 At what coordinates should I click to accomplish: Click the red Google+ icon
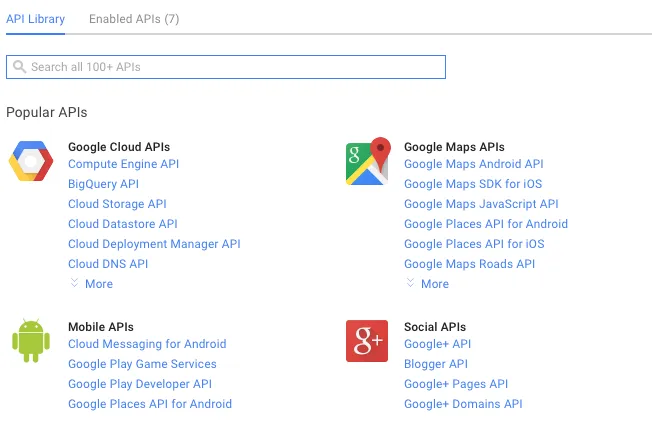coord(367,341)
